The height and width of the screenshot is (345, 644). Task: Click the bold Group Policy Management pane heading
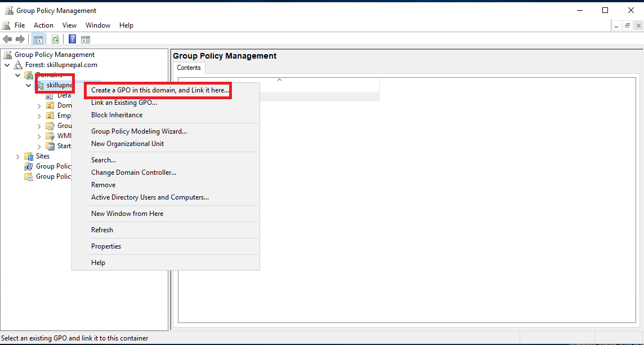coord(225,56)
